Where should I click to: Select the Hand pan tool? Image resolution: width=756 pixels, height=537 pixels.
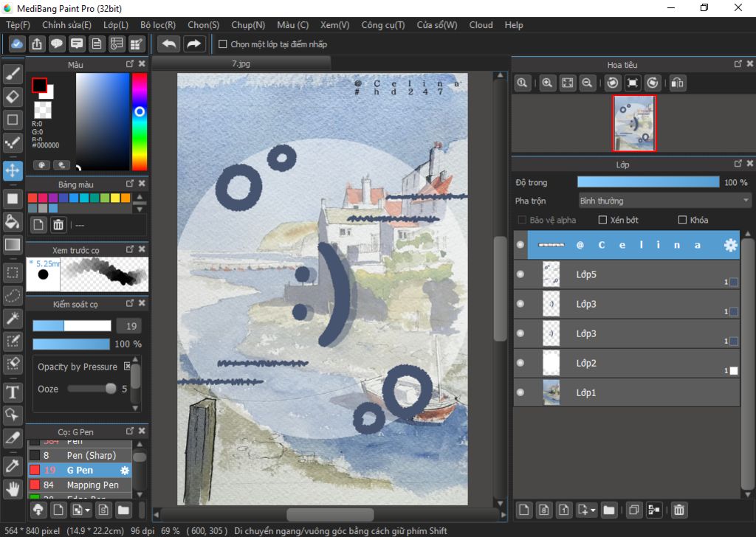click(13, 489)
